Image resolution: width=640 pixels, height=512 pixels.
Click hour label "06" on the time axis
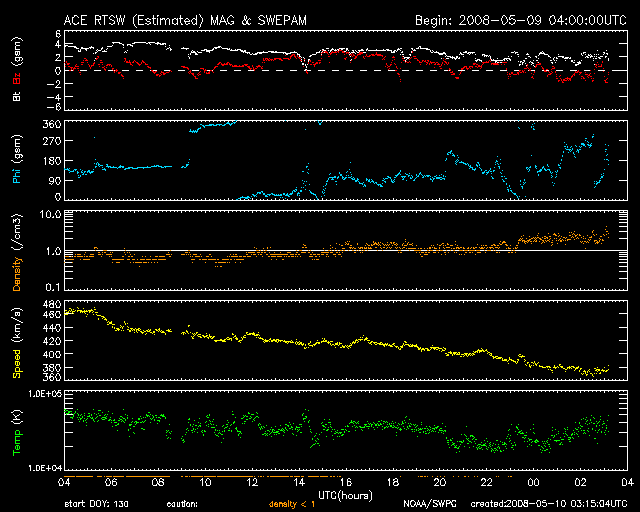coord(111,483)
